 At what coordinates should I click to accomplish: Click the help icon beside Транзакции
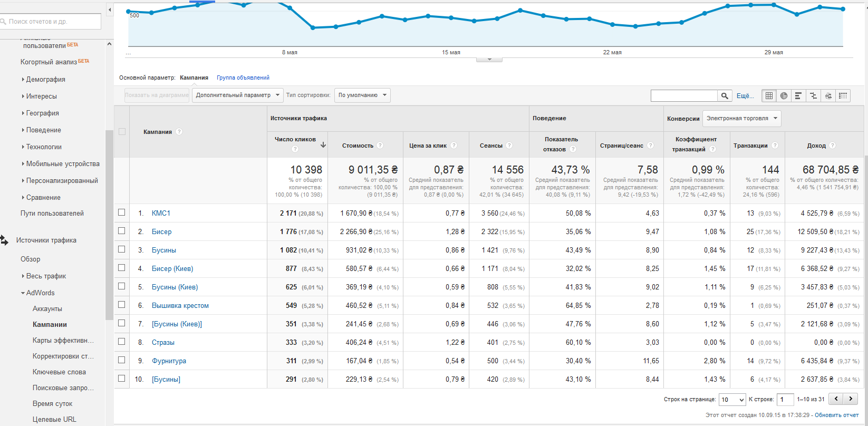pos(775,146)
